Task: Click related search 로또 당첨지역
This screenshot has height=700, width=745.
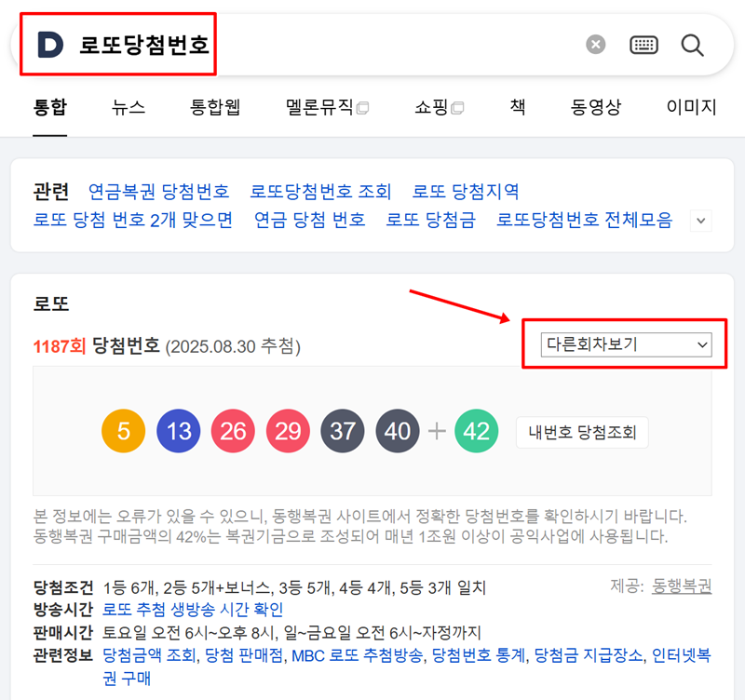Action: pyautogui.click(x=465, y=192)
